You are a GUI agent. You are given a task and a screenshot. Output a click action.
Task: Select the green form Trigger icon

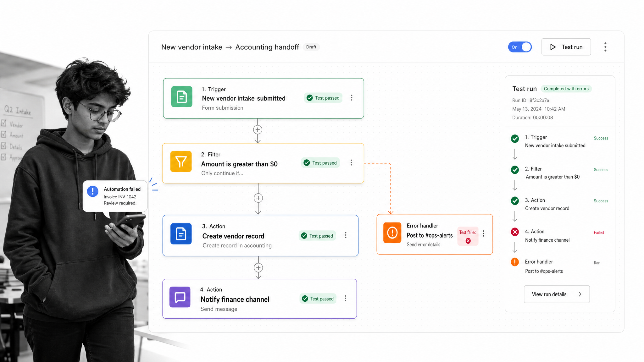(182, 97)
